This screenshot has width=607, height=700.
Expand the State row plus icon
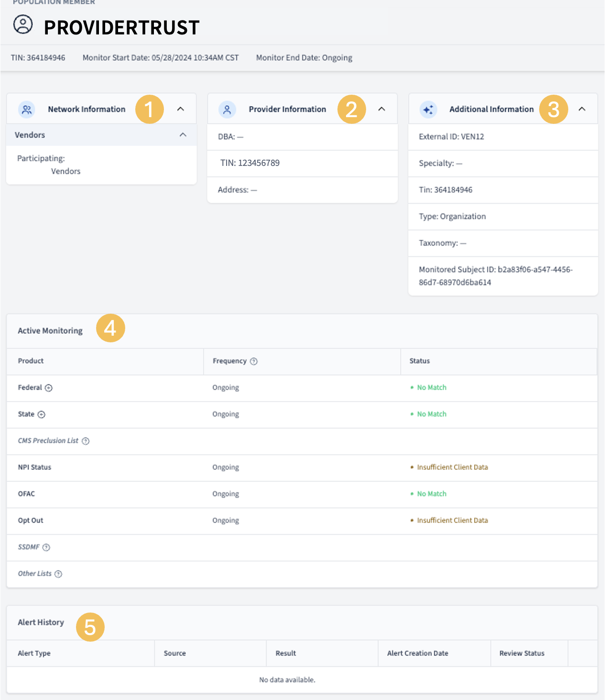[x=42, y=415]
